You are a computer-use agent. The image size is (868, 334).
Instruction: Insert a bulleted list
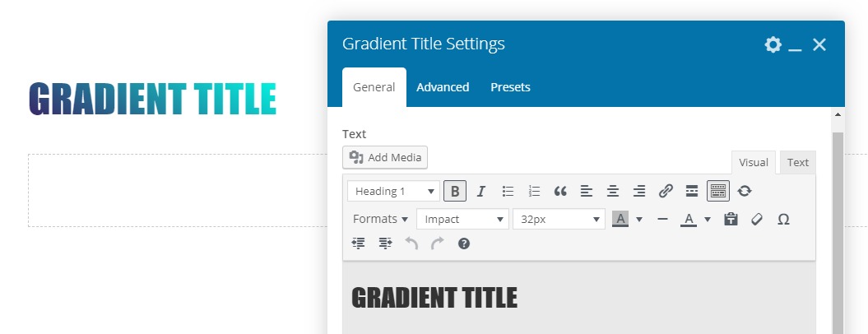(508, 191)
